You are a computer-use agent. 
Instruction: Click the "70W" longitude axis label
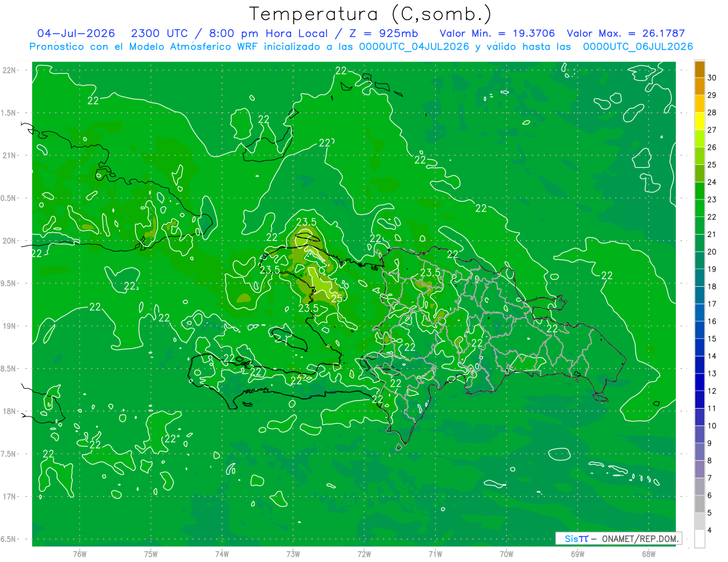coord(507,554)
